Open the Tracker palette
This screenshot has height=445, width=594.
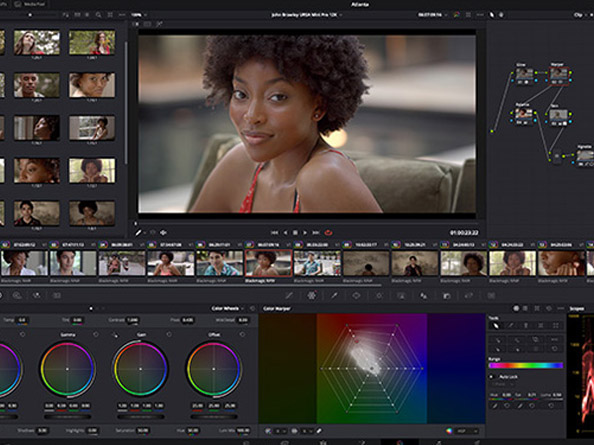[x=379, y=295]
